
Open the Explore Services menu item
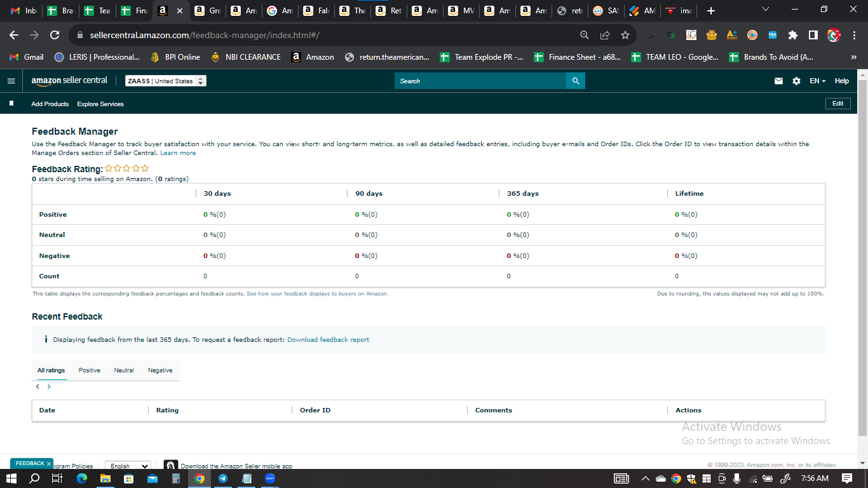coord(100,104)
